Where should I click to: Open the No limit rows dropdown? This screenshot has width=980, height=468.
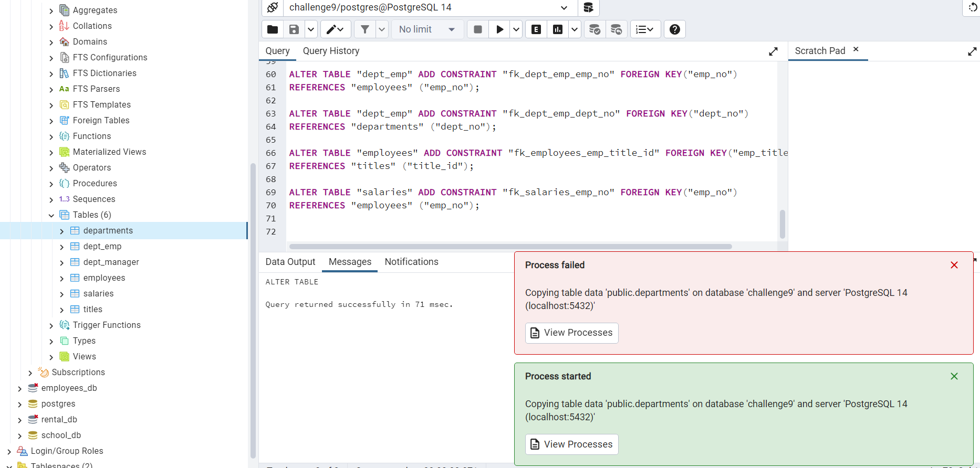[x=426, y=29]
